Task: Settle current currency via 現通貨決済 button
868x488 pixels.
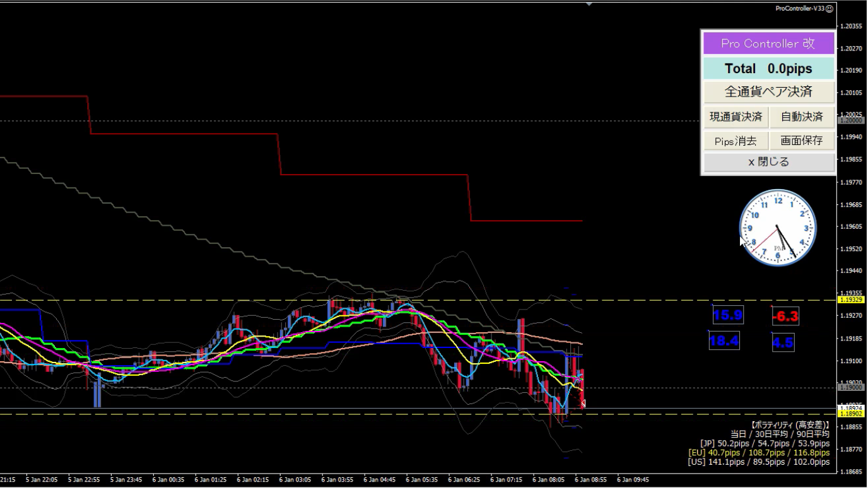Action: point(736,117)
